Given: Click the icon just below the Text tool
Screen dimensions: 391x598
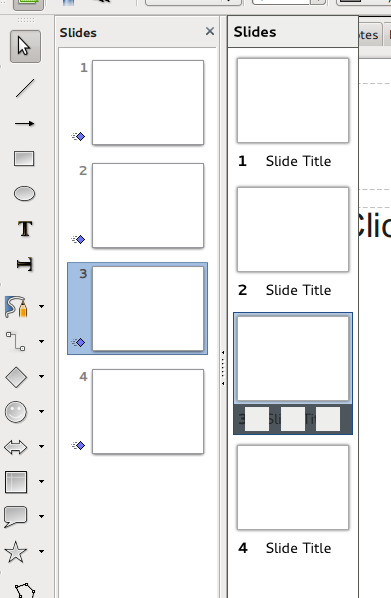Looking at the screenshot, I should [25, 264].
